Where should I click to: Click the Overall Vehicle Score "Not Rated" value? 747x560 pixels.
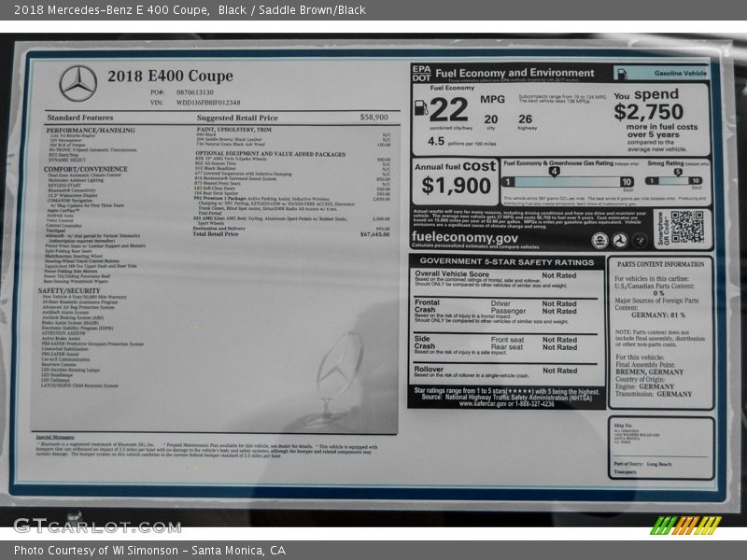[558, 275]
